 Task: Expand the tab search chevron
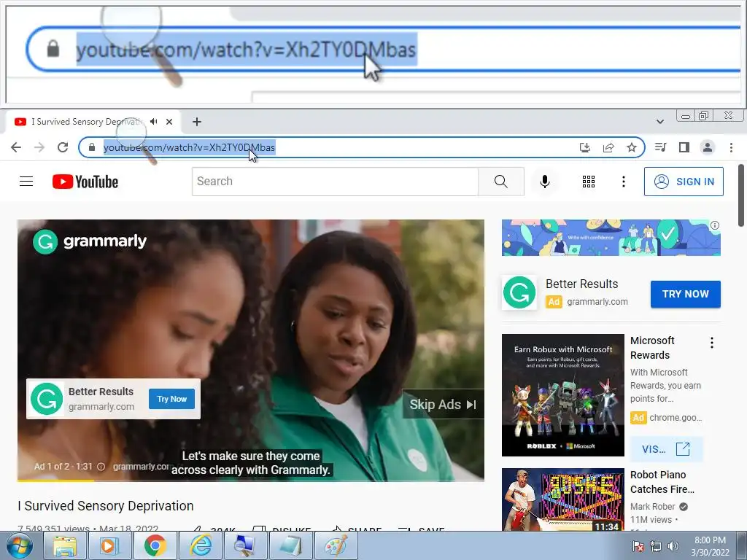click(x=660, y=122)
